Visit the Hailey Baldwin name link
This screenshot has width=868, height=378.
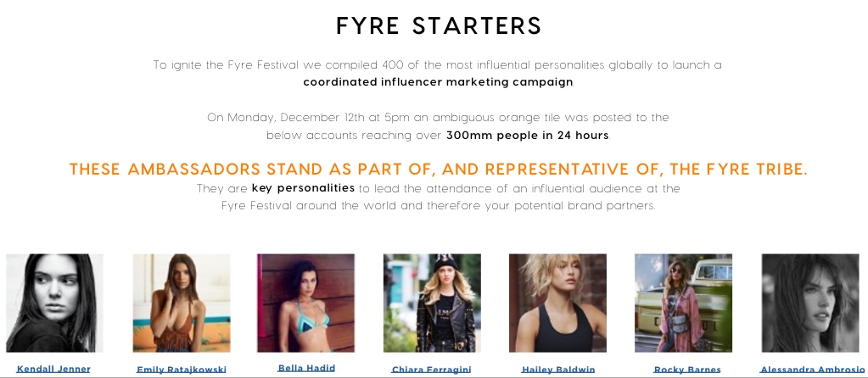click(558, 370)
